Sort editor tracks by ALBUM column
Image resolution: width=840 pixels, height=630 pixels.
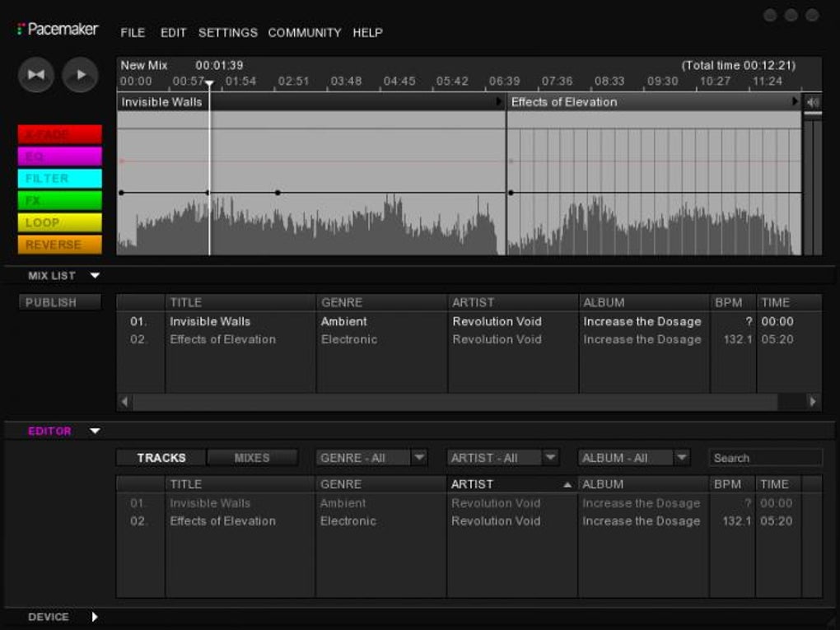click(643, 484)
